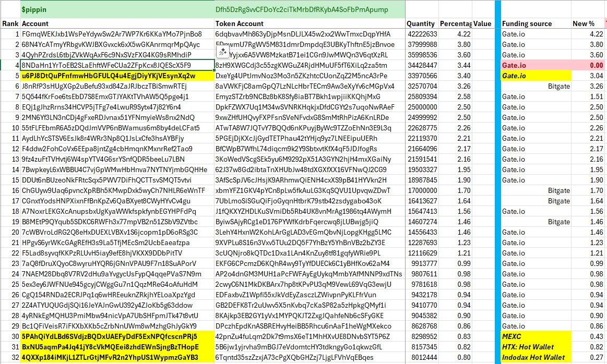Select percentage cell 3.26 in row 6
The width and height of the screenshot is (607, 364).
(x=455, y=86)
